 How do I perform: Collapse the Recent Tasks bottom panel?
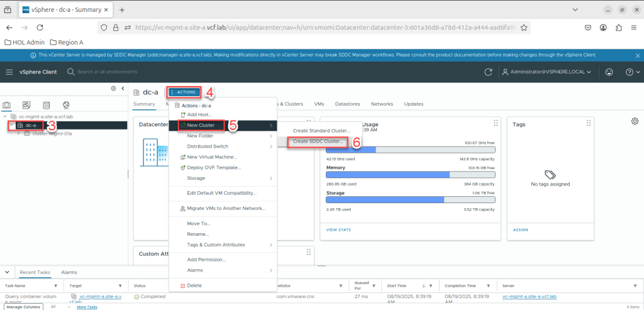point(8,272)
